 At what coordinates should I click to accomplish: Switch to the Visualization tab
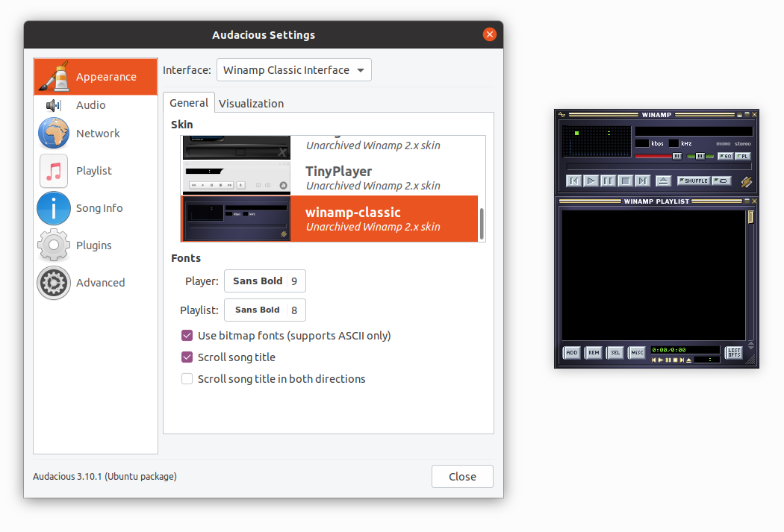(251, 103)
